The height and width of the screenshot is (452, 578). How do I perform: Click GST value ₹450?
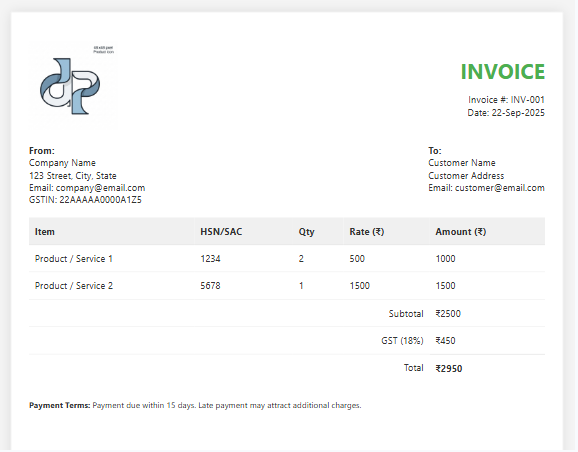(445, 341)
